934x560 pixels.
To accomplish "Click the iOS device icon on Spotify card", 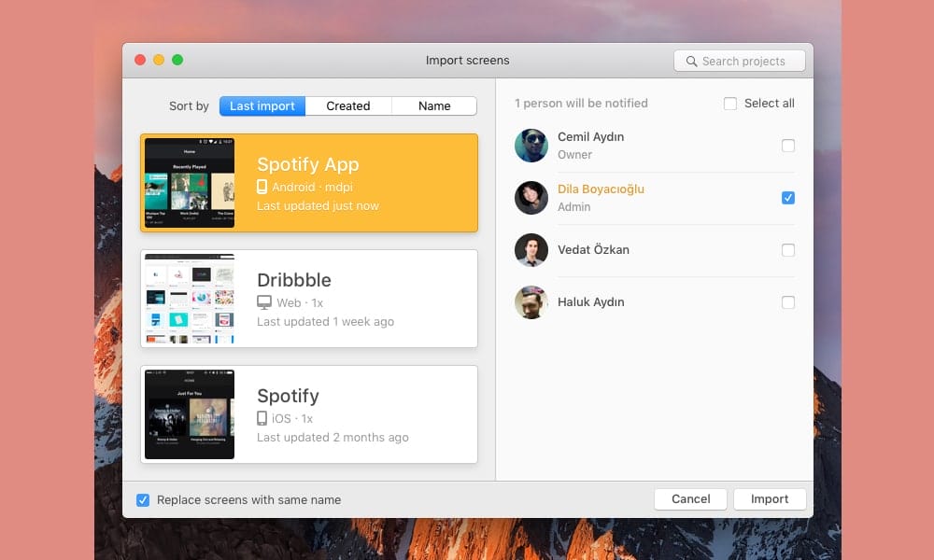I will (264, 418).
